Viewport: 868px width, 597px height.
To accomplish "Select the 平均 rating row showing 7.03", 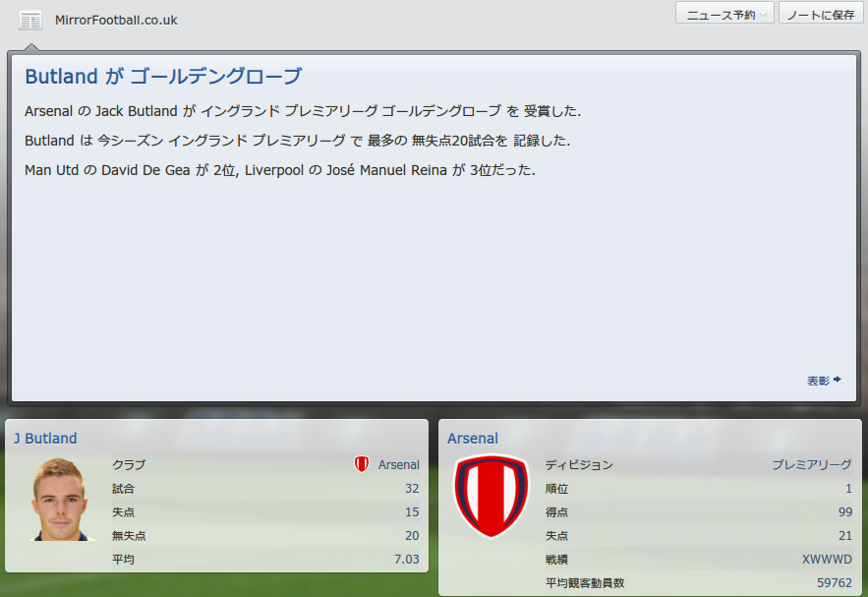I will click(x=265, y=560).
